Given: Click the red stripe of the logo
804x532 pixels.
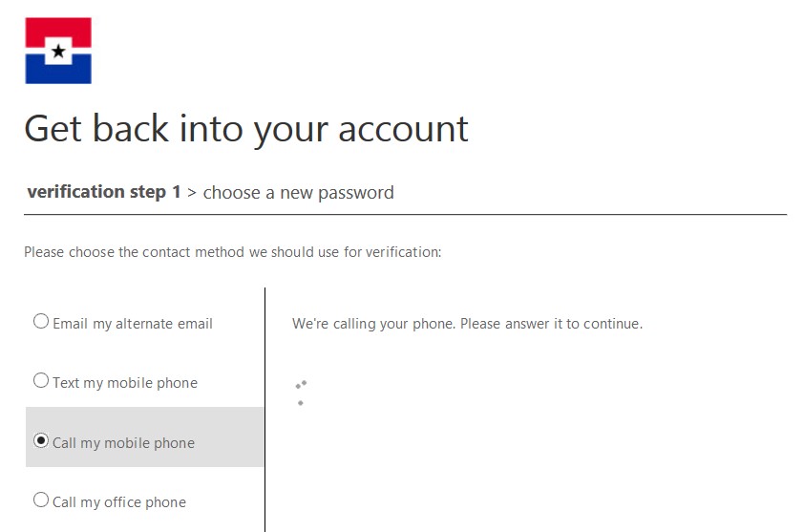Looking at the screenshot, I should [x=58, y=28].
